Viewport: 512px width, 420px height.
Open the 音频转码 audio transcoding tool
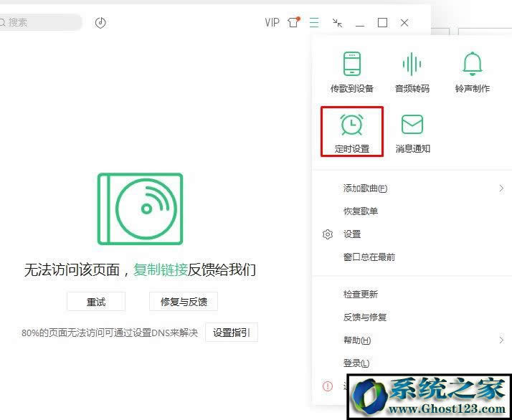click(412, 72)
